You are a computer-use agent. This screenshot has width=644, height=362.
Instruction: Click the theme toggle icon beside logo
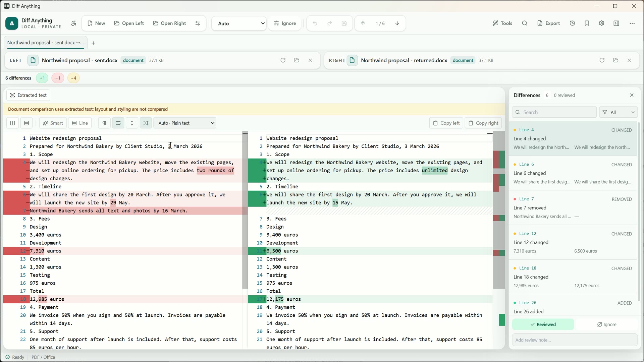click(x=74, y=23)
